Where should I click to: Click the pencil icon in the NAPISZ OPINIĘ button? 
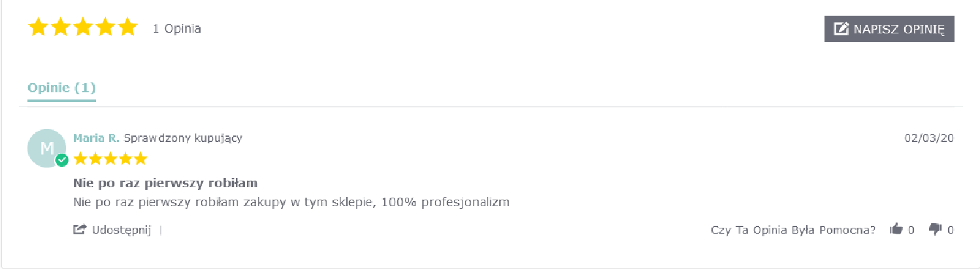click(x=841, y=29)
